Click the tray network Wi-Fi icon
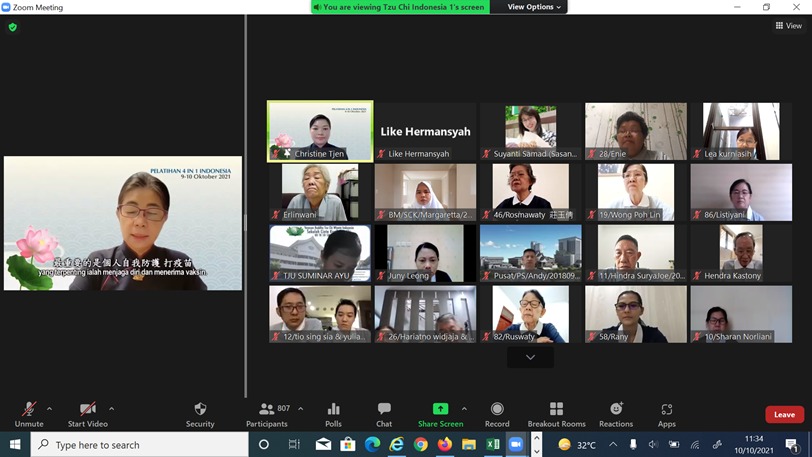Image resolution: width=812 pixels, height=457 pixels. tap(695, 445)
